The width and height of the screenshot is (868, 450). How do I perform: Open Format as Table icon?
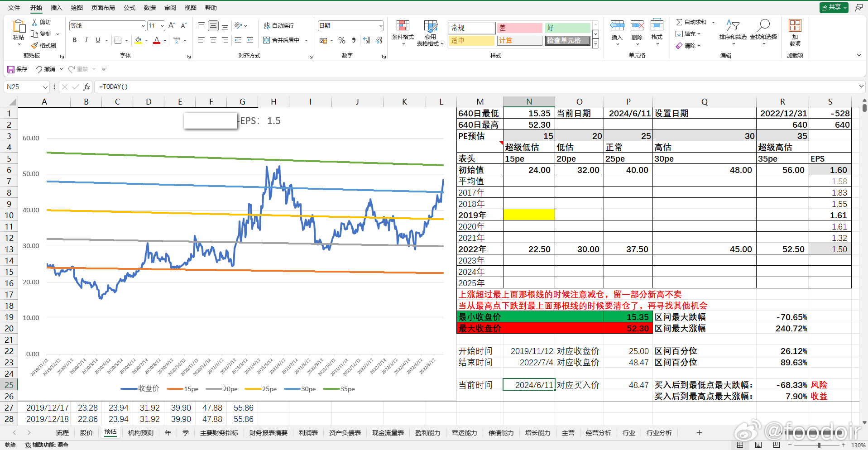click(x=430, y=26)
